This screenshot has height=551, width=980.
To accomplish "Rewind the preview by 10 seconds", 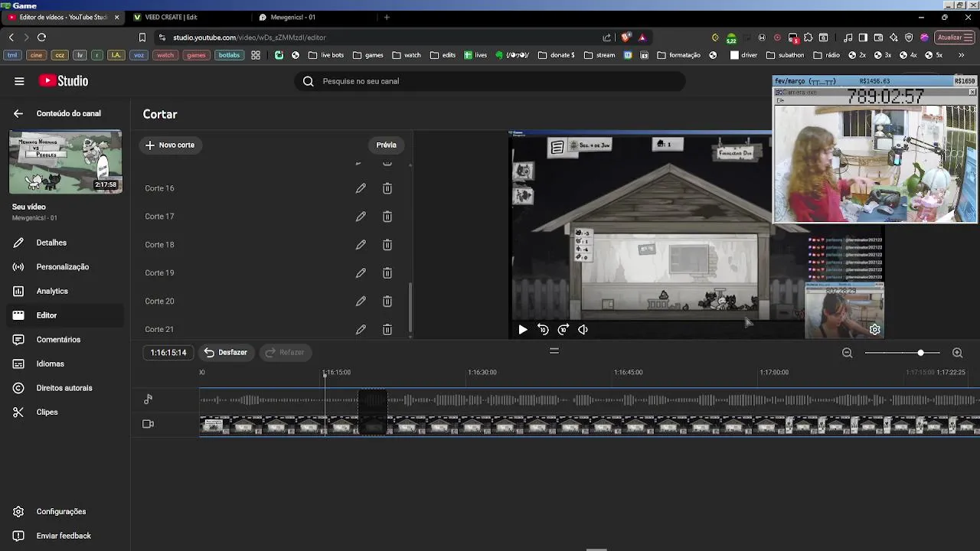I will [543, 330].
